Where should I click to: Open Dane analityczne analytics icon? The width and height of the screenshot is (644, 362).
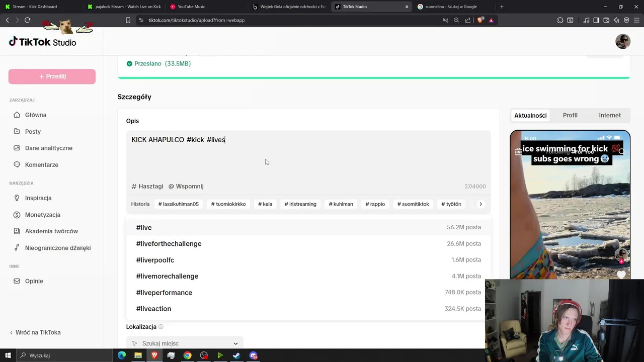(17, 148)
